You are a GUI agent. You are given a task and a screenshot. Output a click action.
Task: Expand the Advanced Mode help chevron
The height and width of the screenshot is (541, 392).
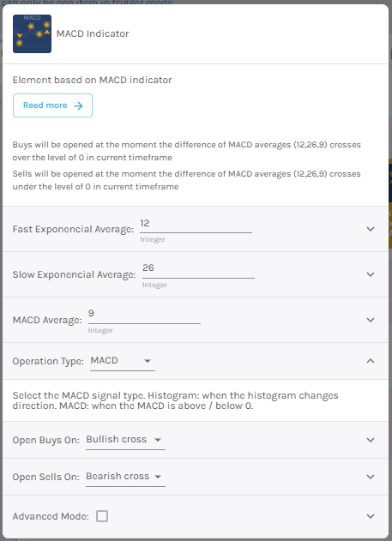click(x=371, y=516)
